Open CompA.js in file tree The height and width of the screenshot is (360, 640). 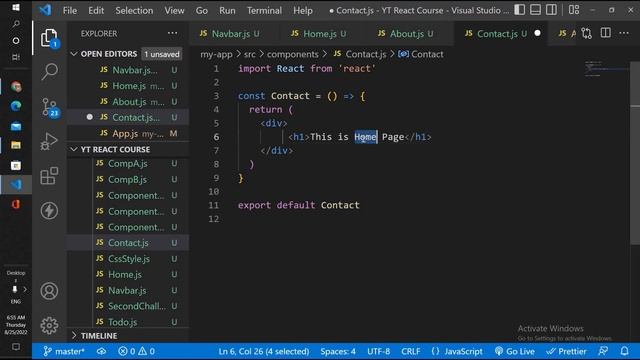[x=127, y=164]
